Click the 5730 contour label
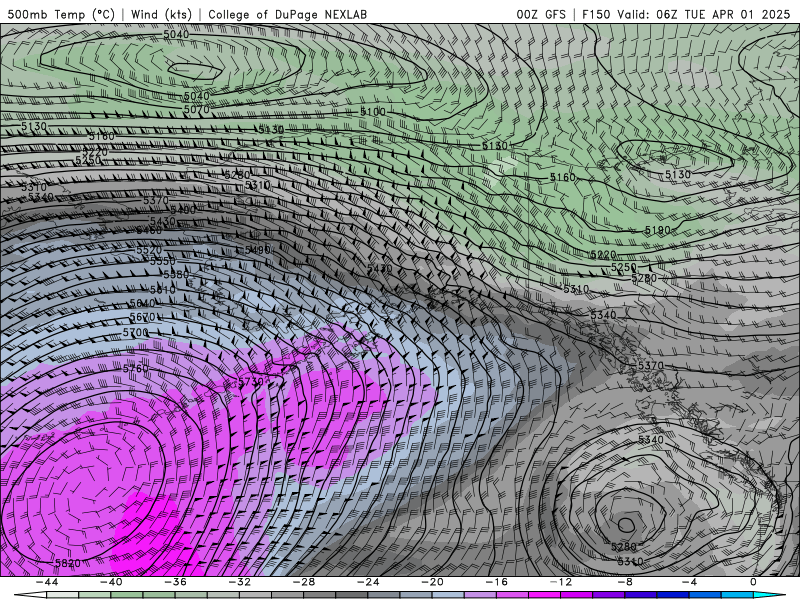 [251, 382]
